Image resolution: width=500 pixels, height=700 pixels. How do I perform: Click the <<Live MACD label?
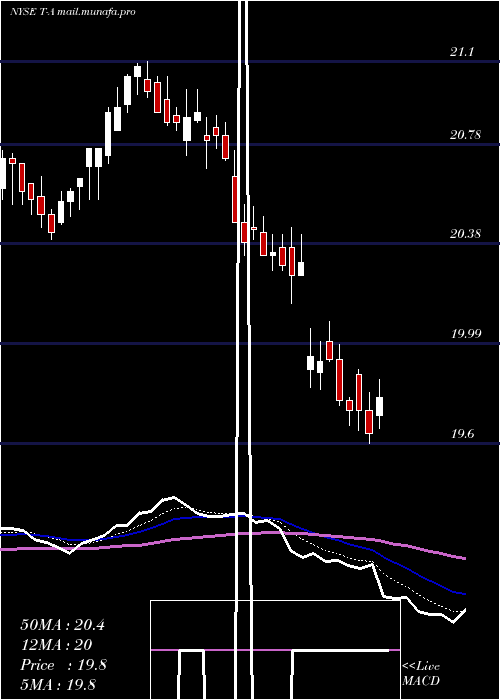[x=421, y=674]
